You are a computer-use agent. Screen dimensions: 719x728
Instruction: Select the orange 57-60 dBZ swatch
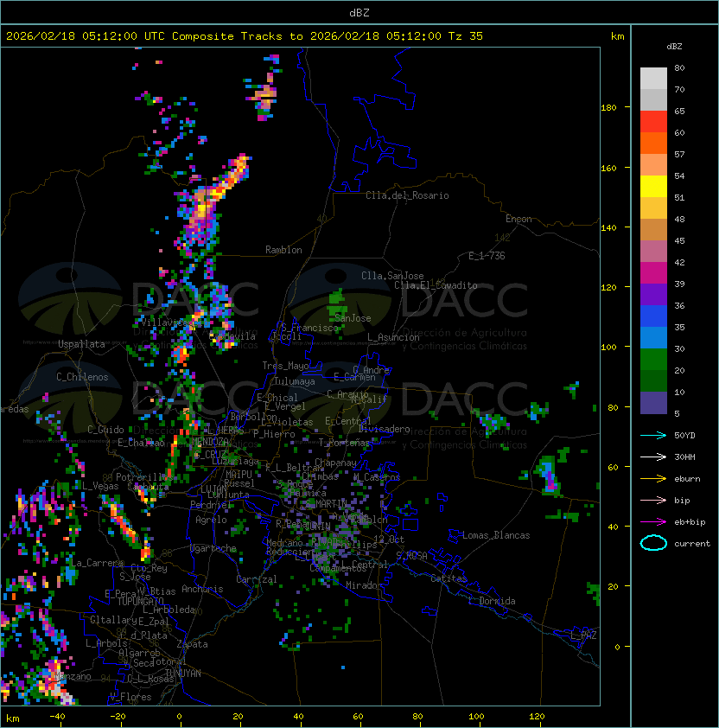click(x=653, y=143)
